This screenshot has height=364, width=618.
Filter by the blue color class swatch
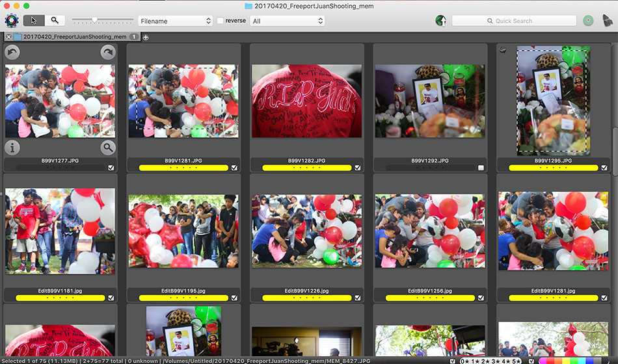click(589, 361)
